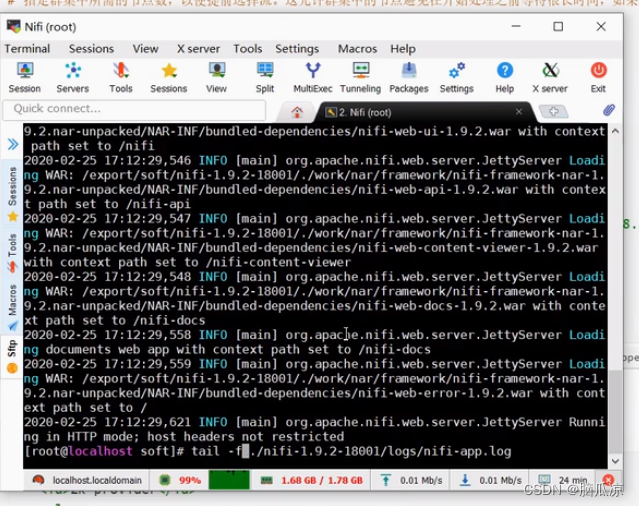
Task: Close the '2. Nifi (root)' tab
Action: click(519, 112)
